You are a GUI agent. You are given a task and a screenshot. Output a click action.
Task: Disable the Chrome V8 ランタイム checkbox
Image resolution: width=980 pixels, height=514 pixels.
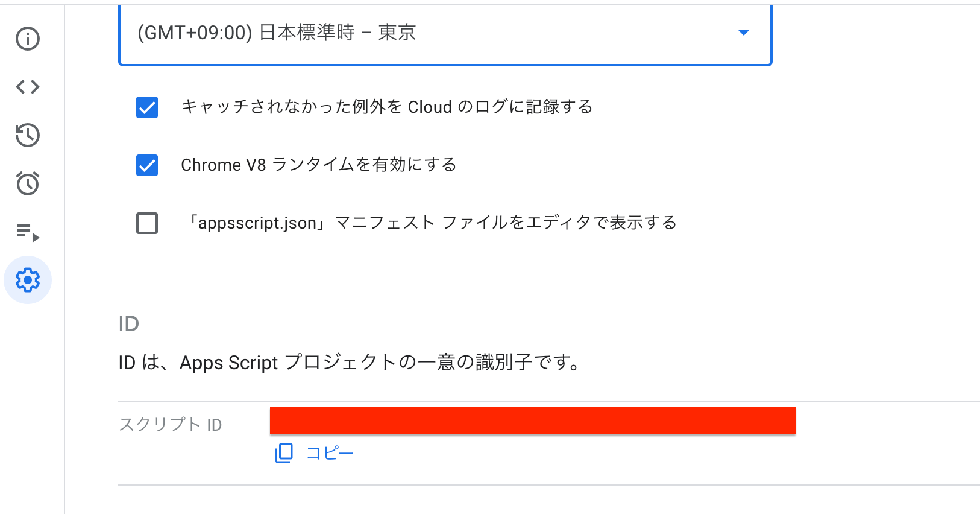[x=146, y=165]
